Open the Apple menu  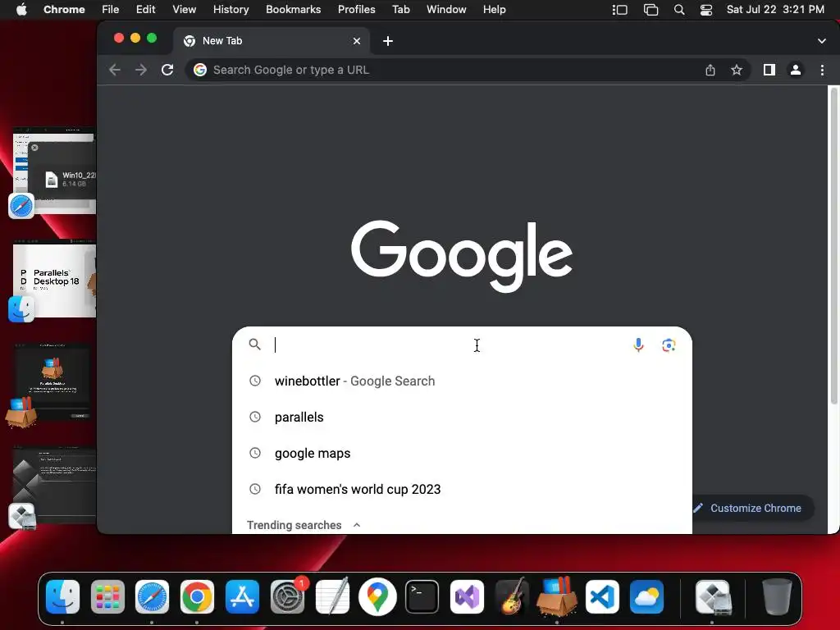[21, 10]
